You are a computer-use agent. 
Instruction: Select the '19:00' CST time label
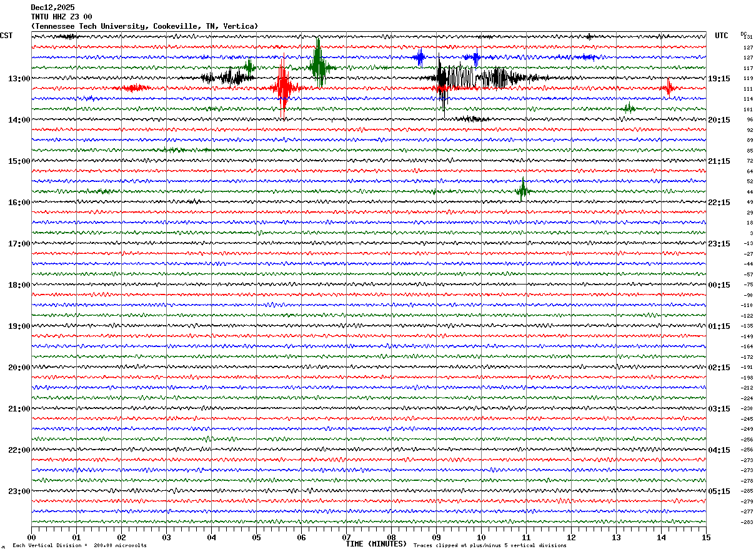[x=19, y=326]
